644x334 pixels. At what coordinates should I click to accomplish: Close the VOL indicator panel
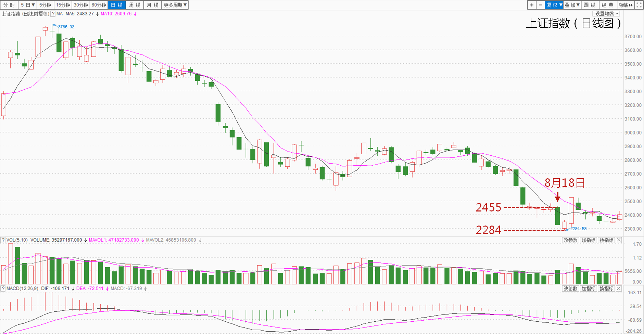click(619, 240)
